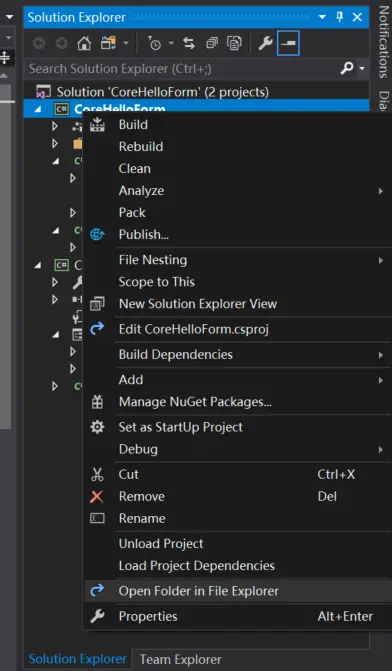Open the Debug submenu arrow

pos(380,449)
